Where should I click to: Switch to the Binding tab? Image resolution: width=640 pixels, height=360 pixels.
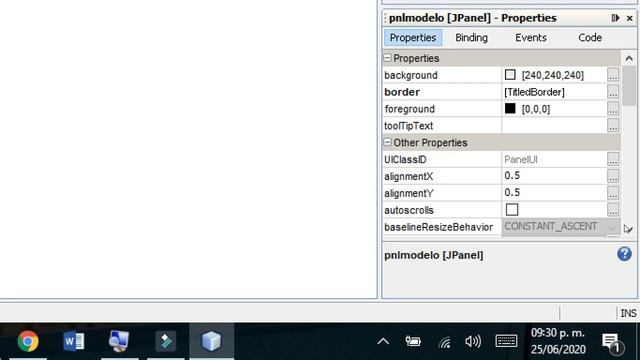click(471, 38)
